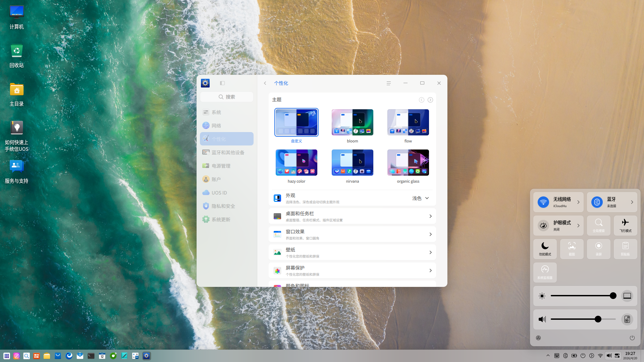Go to 账户 settings
The image size is (644, 362).
coord(227,179)
